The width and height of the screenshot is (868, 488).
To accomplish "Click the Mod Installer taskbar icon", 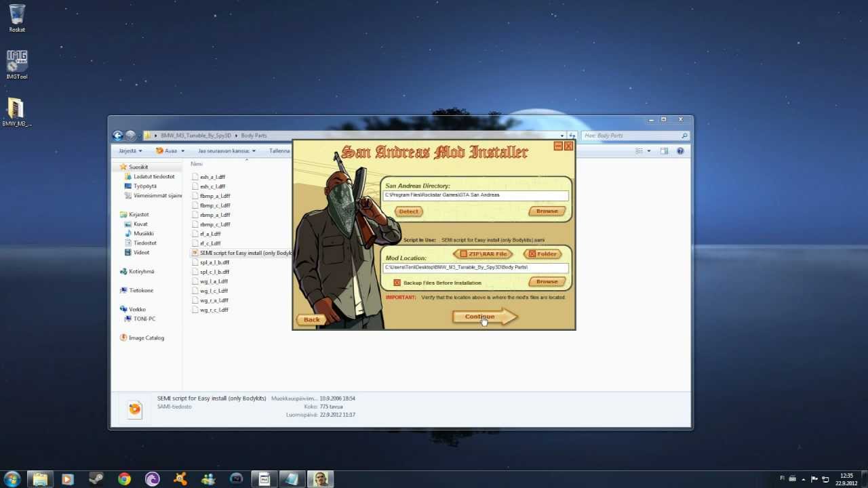I will (320, 479).
